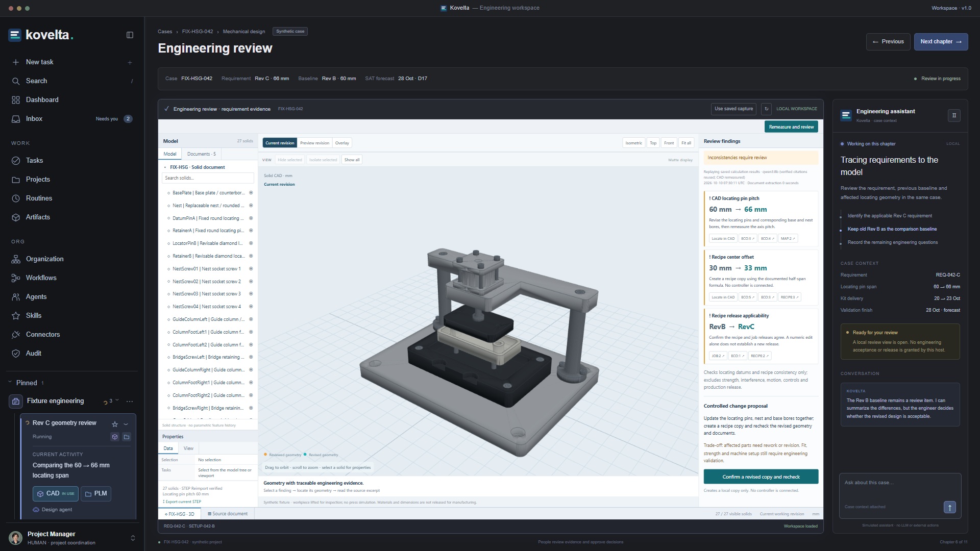Select the Preview revision view
The width and height of the screenshot is (980, 551).
pyautogui.click(x=314, y=143)
